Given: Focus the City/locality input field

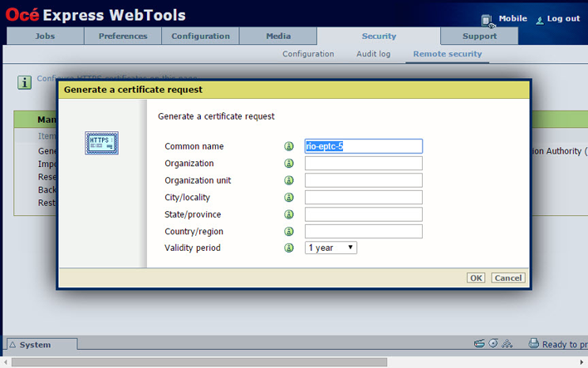Looking at the screenshot, I should [364, 198].
